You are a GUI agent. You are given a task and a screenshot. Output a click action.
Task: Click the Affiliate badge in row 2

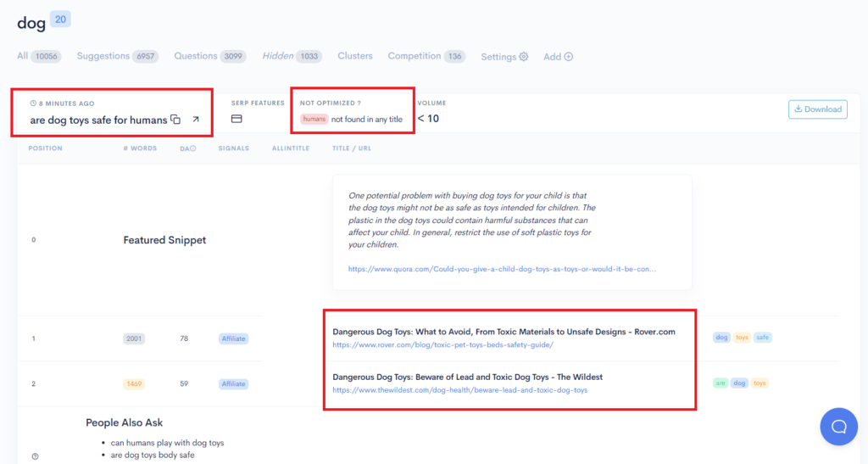pyautogui.click(x=234, y=383)
